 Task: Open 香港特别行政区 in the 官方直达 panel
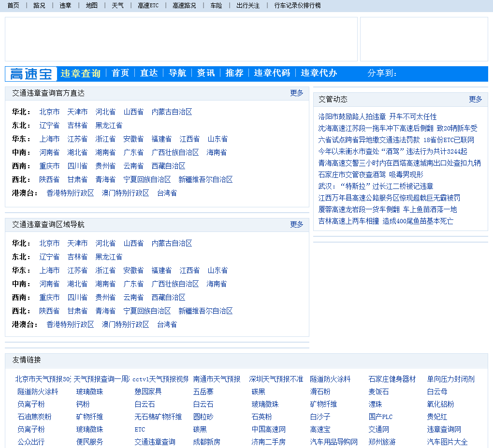click(x=70, y=193)
